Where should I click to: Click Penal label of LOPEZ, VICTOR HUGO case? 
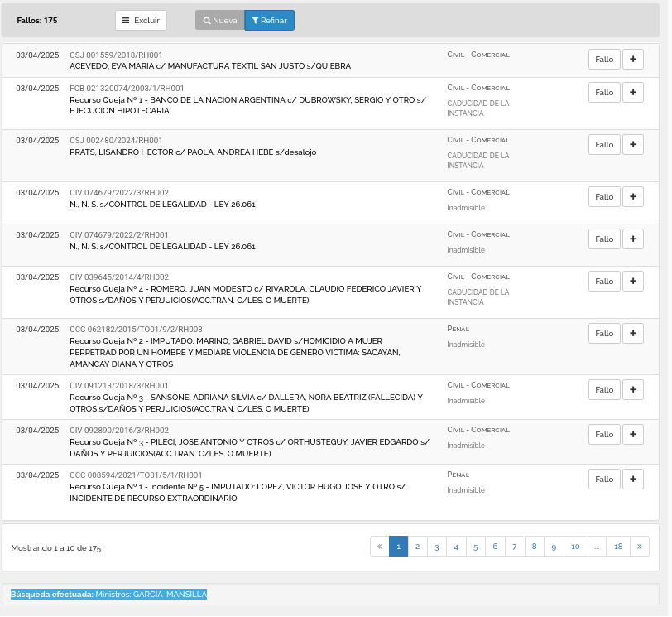458,475
